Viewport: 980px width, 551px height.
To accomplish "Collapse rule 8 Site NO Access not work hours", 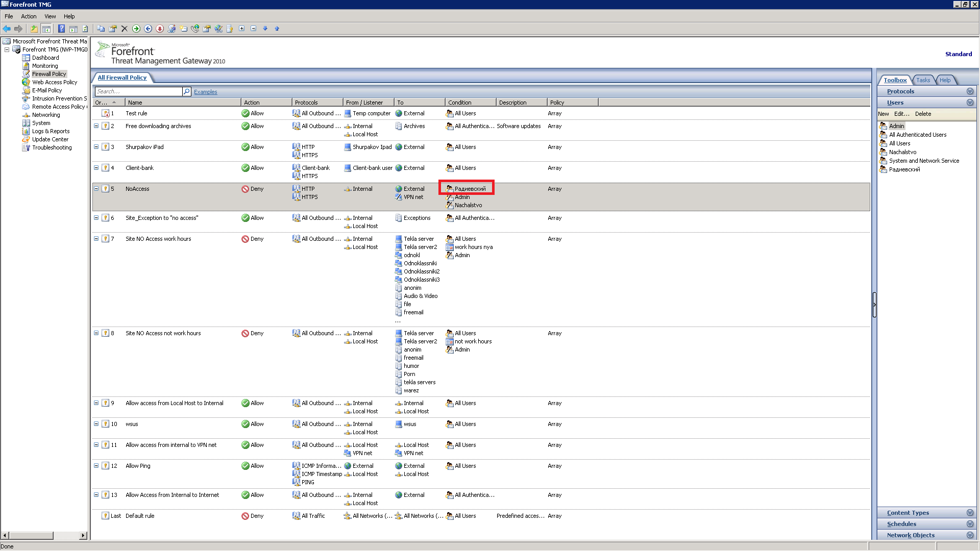I will [x=96, y=333].
